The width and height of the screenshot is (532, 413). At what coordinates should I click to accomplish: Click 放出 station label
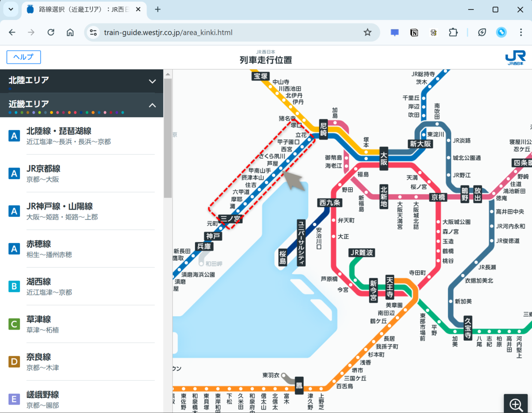point(477,194)
